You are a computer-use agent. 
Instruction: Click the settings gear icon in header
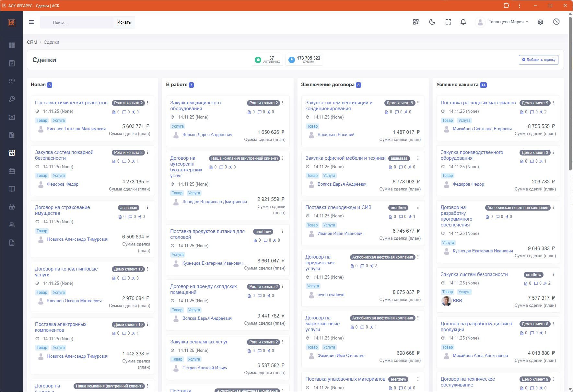(540, 22)
